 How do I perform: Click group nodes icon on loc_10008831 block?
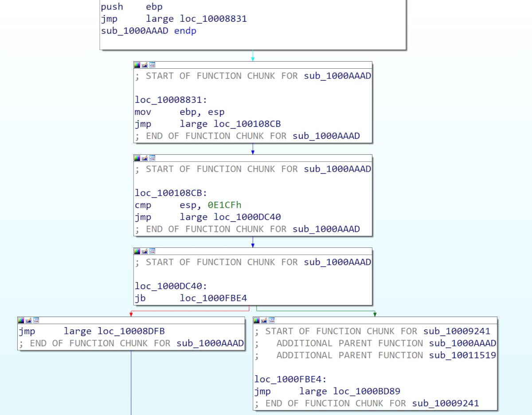pos(152,65)
